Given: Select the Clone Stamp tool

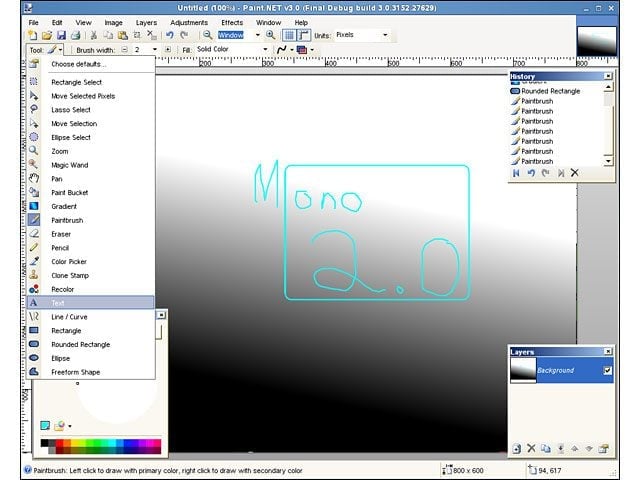Looking at the screenshot, I should pos(91,276).
